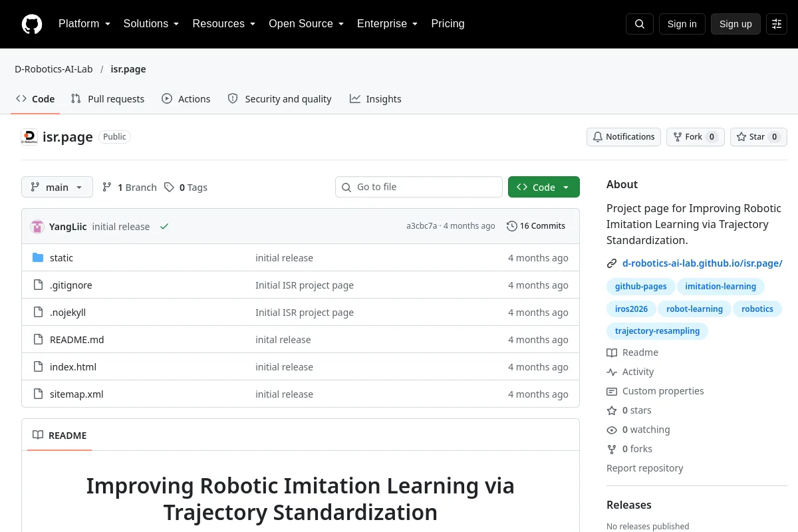Open .gitignore commit message Initial ISR project page
The width and height of the screenshot is (798, 532).
point(305,285)
